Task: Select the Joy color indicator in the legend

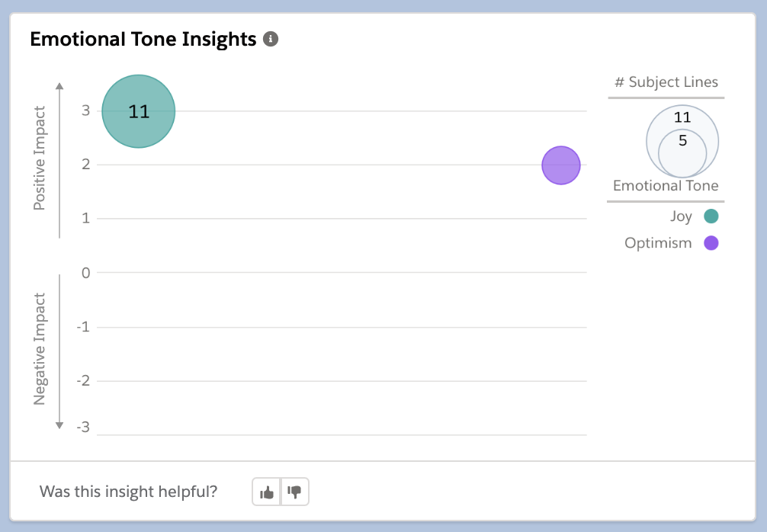Action: pos(711,216)
